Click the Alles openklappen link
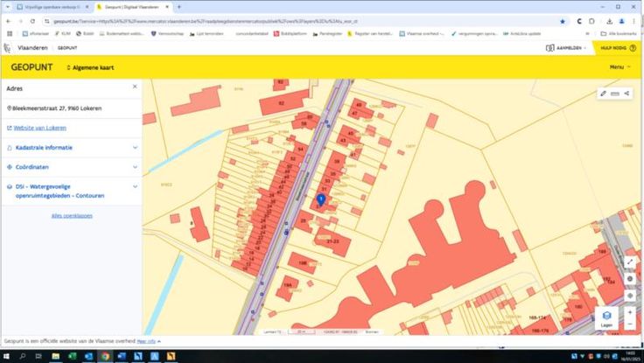The height and width of the screenshot is (363, 644). coord(72,215)
